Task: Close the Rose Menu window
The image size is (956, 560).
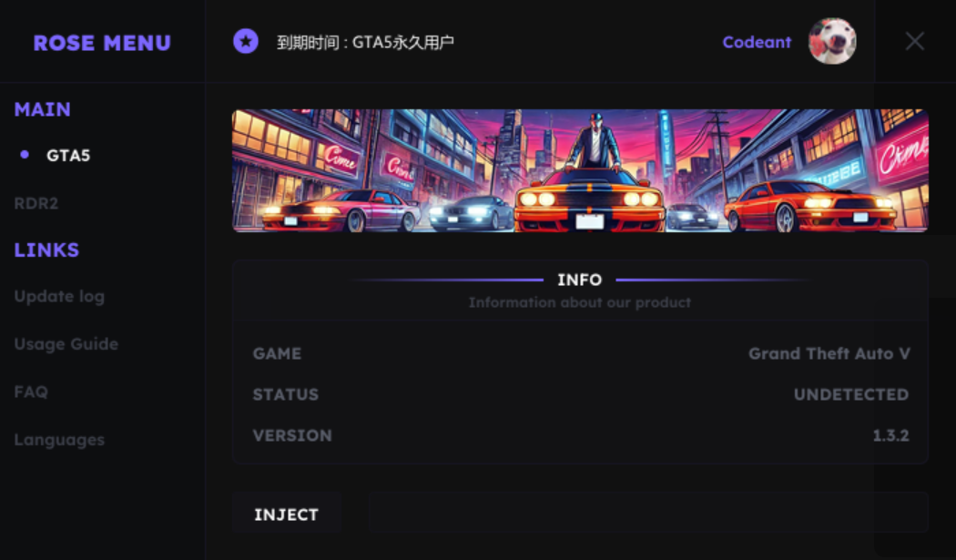Action: [x=914, y=42]
